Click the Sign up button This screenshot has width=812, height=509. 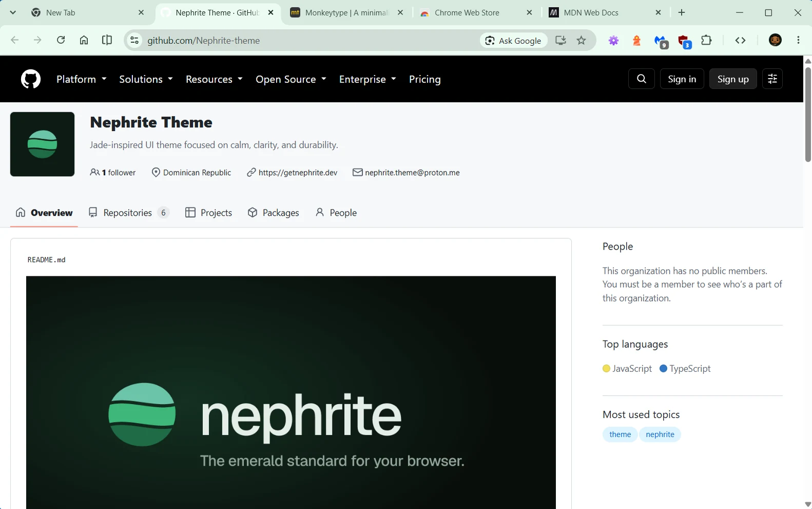[733, 79]
